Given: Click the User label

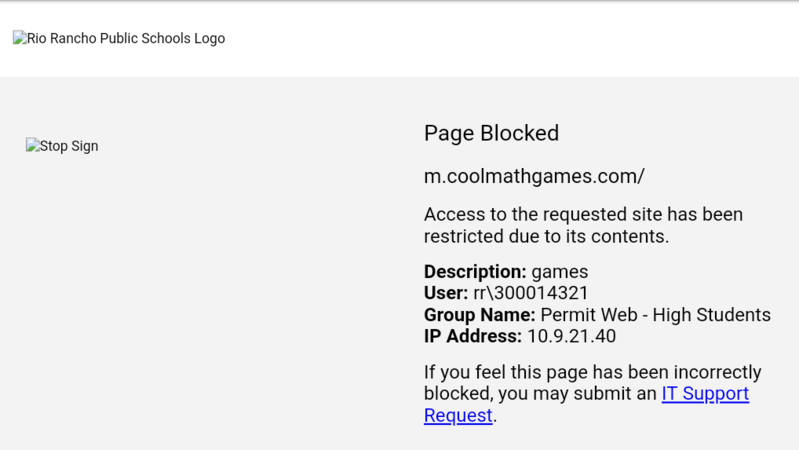Looking at the screenshot, I should (x=445, y=293).
